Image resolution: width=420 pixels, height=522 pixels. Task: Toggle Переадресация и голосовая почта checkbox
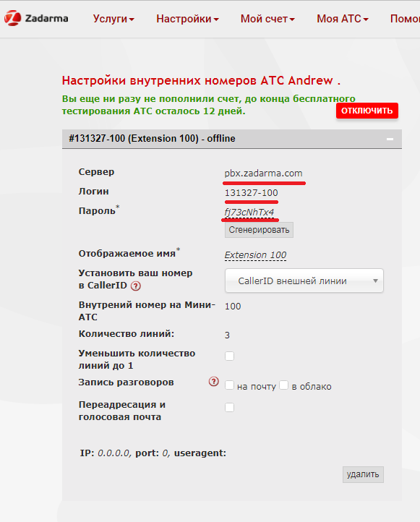(x=229, y=408)
